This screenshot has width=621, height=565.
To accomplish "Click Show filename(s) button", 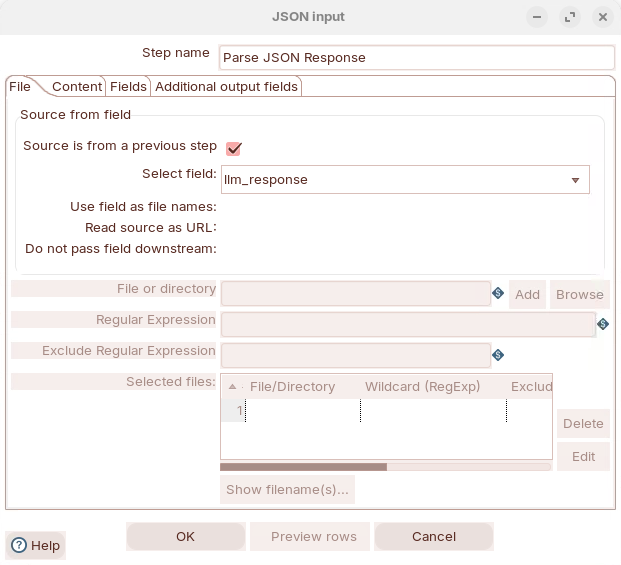I will tap(287, 490).
